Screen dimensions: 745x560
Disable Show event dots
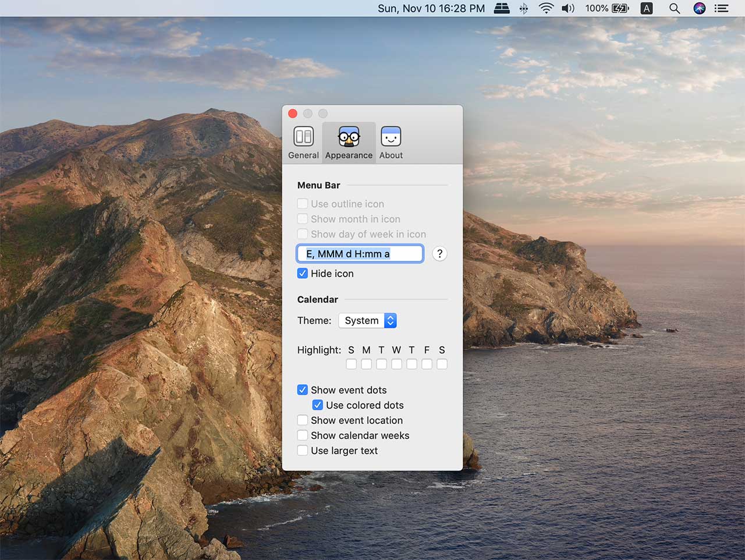(303, 390)
